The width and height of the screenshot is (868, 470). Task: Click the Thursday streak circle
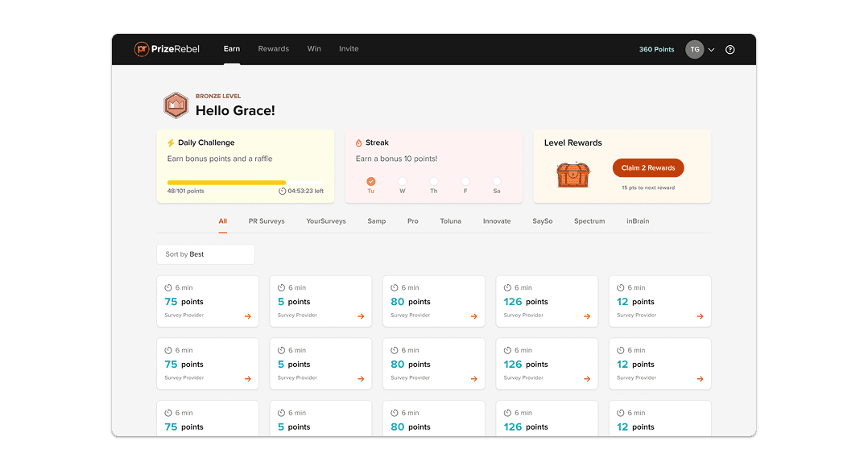434,182
